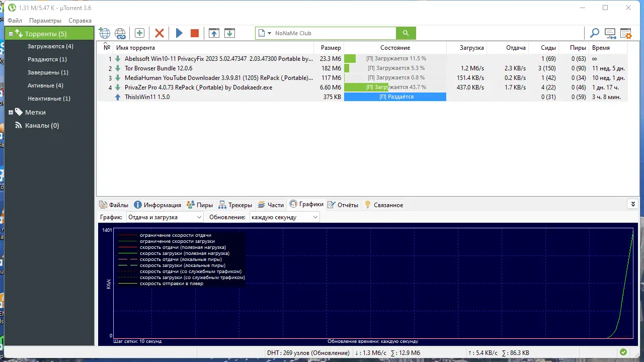The image size is (644, 362).
Task: Click the download arrow icon beside PrivaZer Pro
Action: 118,87
